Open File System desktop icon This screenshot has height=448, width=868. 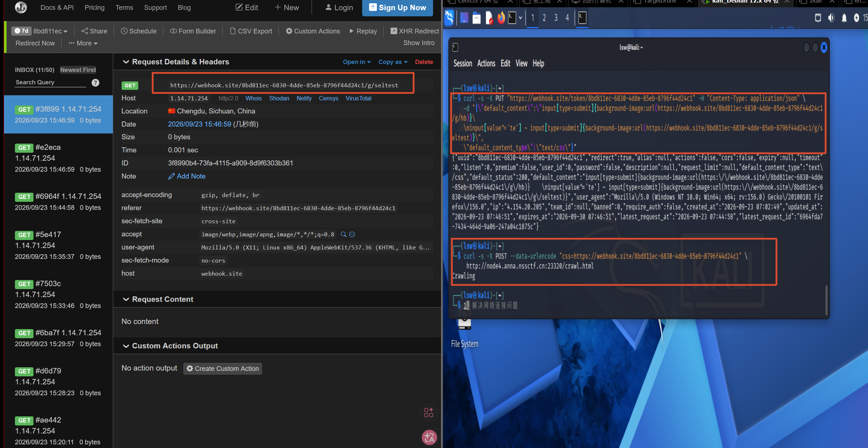pyautogui.click(x=464, y=333)
